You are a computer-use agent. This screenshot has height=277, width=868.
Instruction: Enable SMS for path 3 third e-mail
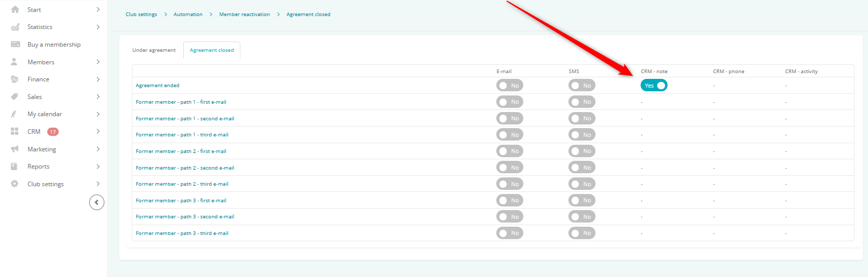[581, 233]
